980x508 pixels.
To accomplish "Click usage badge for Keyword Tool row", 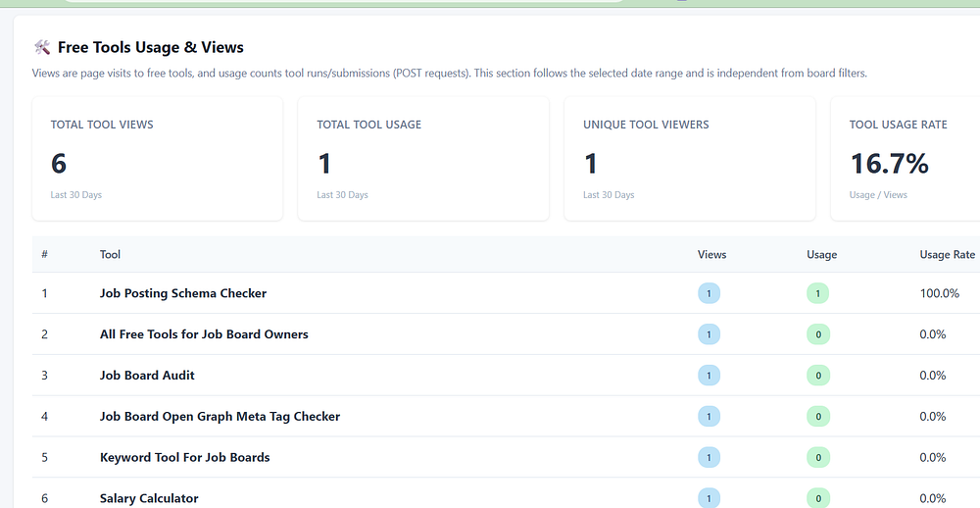I will pyautogui.click(x=818, y=457).
